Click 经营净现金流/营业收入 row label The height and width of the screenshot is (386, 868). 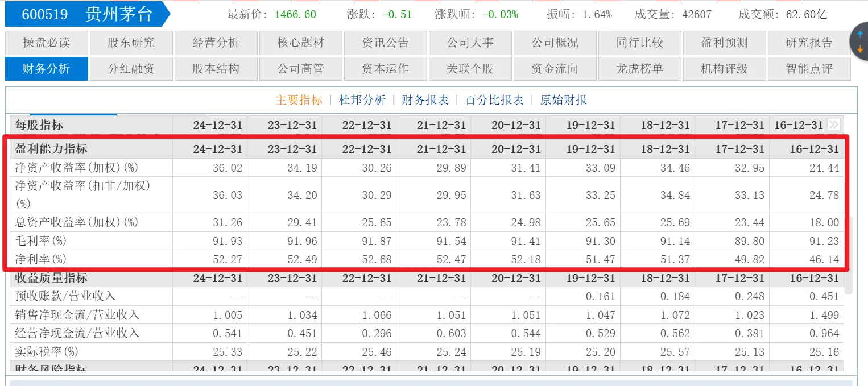click(77, 333)
